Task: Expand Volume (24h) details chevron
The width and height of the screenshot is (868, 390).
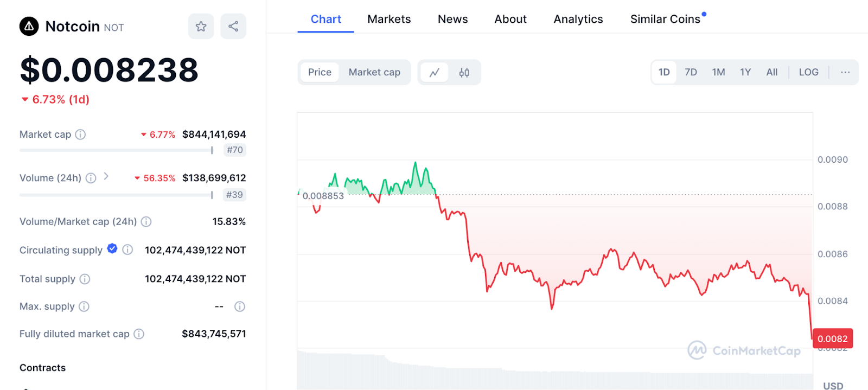Action: [x=106, y=176]
